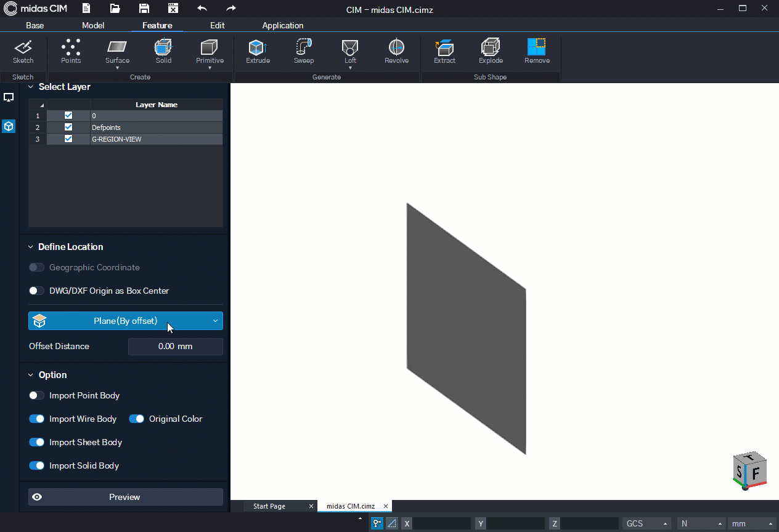This screenshot has height=532, width=779.
Task: Click the close-file icon in title bar
Action: [173, 9]
